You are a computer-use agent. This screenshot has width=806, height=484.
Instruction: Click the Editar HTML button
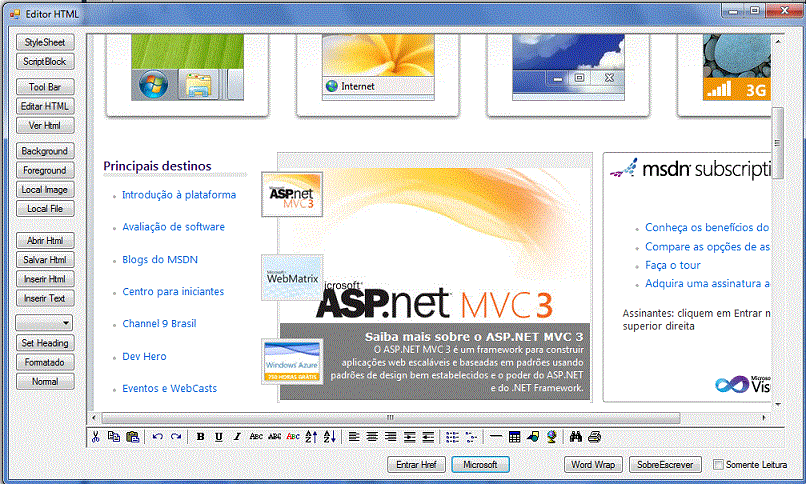(45, 106)
